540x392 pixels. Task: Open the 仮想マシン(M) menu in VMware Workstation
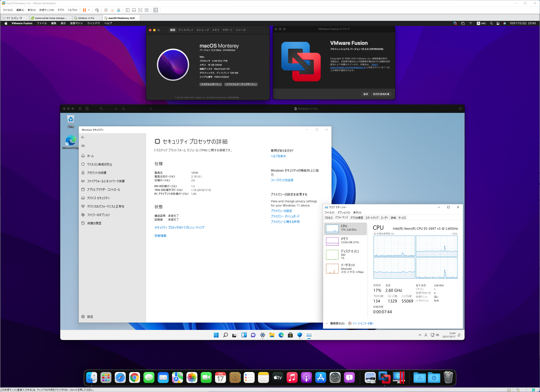tap(46, 10)
